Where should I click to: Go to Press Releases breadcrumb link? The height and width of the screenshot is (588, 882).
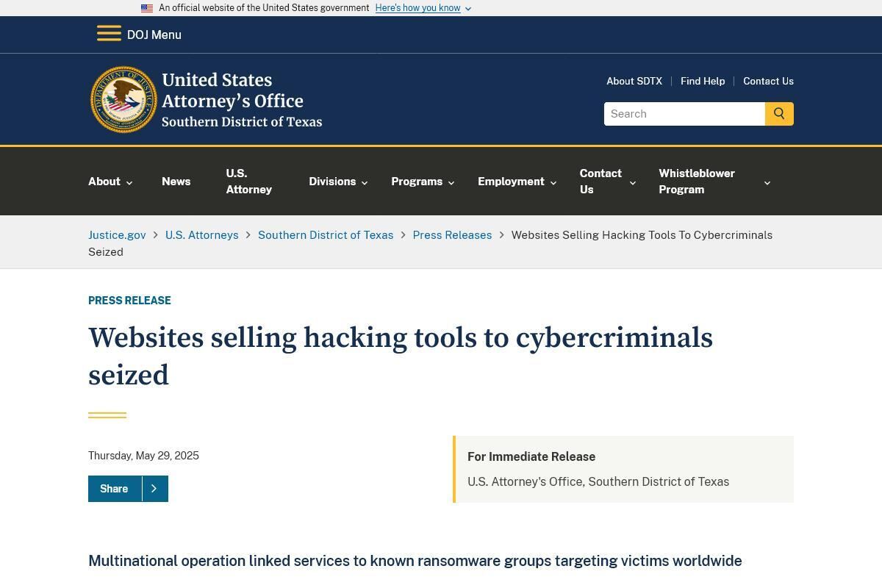click(x=452, y=235)
